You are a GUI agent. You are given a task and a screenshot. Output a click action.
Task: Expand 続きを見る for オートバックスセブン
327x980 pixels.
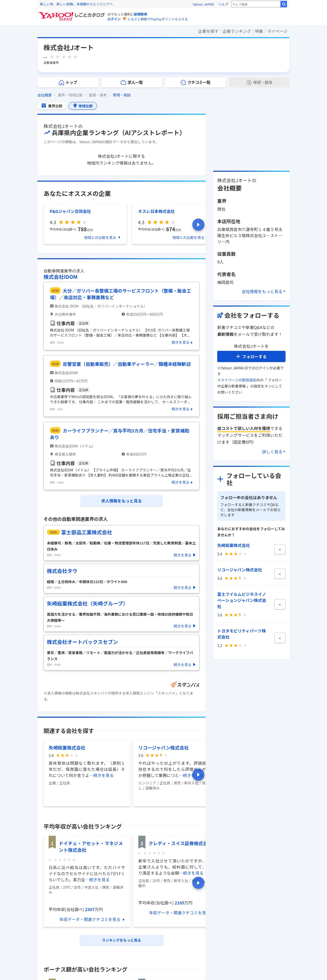185,665
